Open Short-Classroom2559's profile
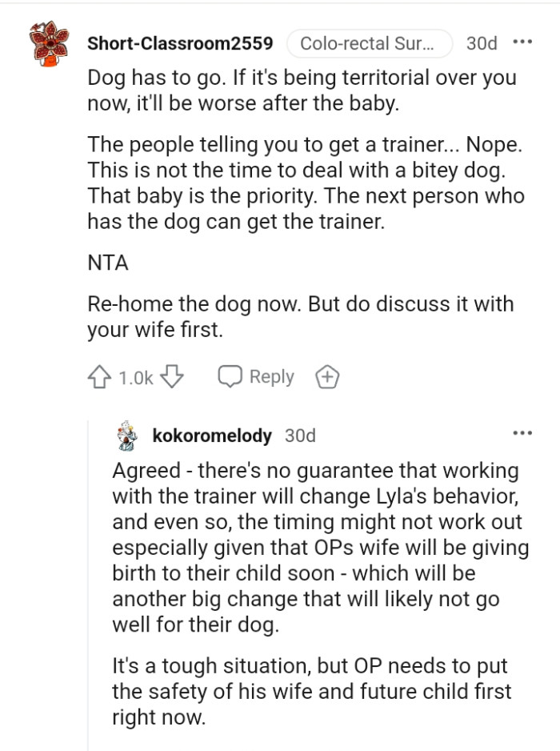This screenshot has width=560, height=751. tap(180, 43)
